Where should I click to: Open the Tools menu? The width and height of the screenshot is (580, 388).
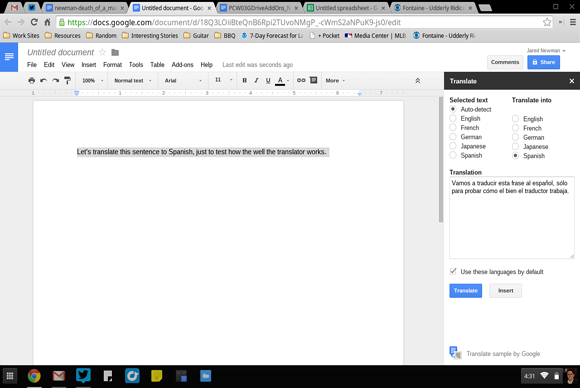tap(136, 65)
